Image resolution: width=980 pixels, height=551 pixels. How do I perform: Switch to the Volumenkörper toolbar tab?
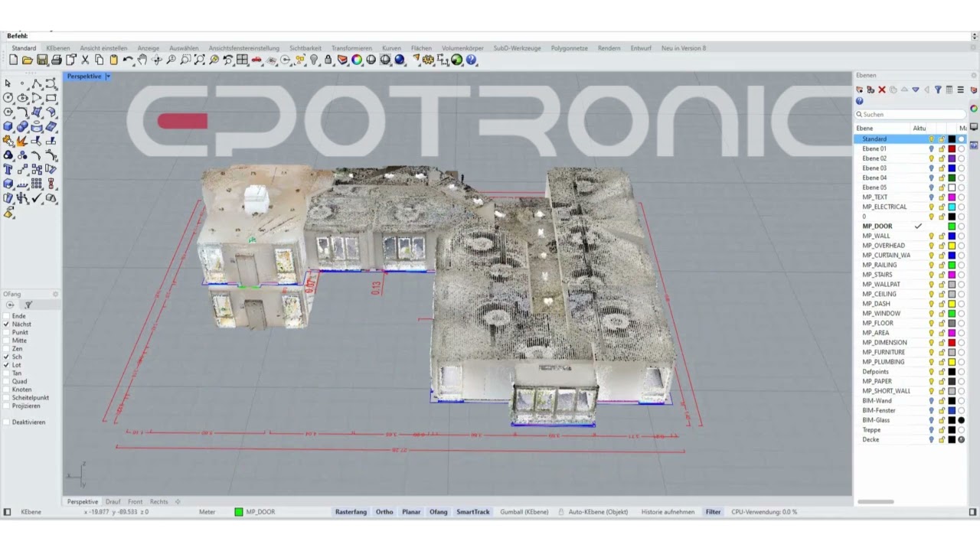coord(462,48)
